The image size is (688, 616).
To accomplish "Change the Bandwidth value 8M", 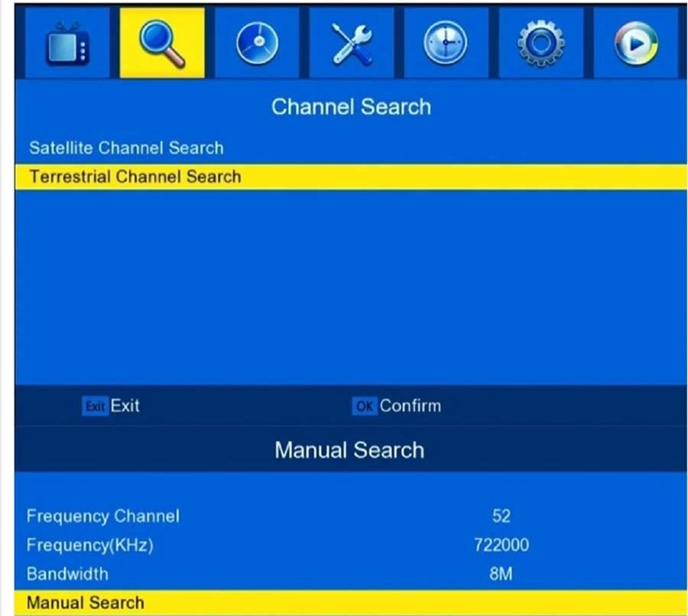I will (501, 574).
